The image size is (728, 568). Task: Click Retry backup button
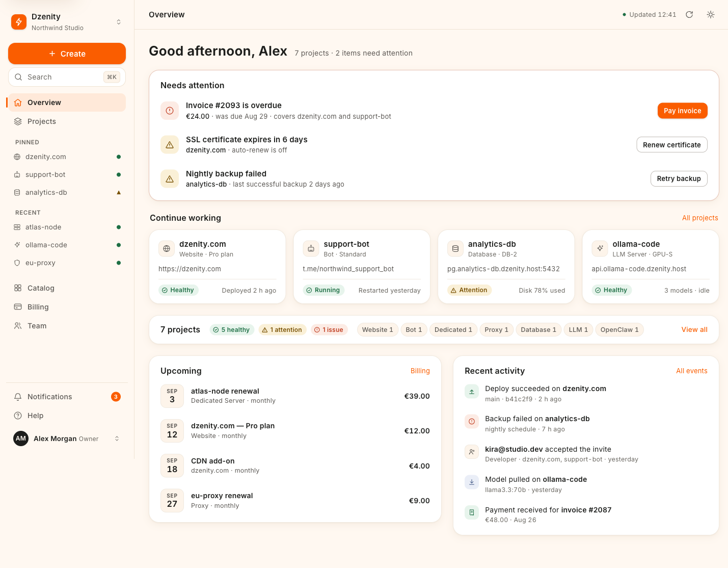coord(679,178)
